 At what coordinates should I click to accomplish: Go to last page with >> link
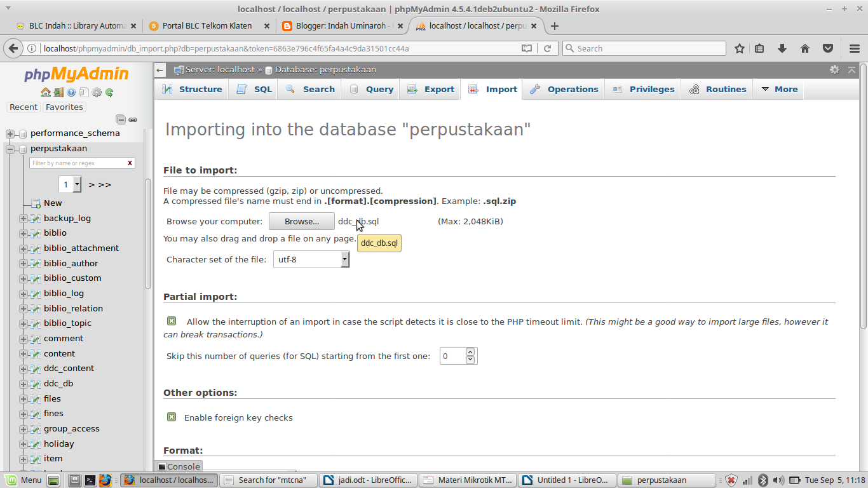pos(105,185)
